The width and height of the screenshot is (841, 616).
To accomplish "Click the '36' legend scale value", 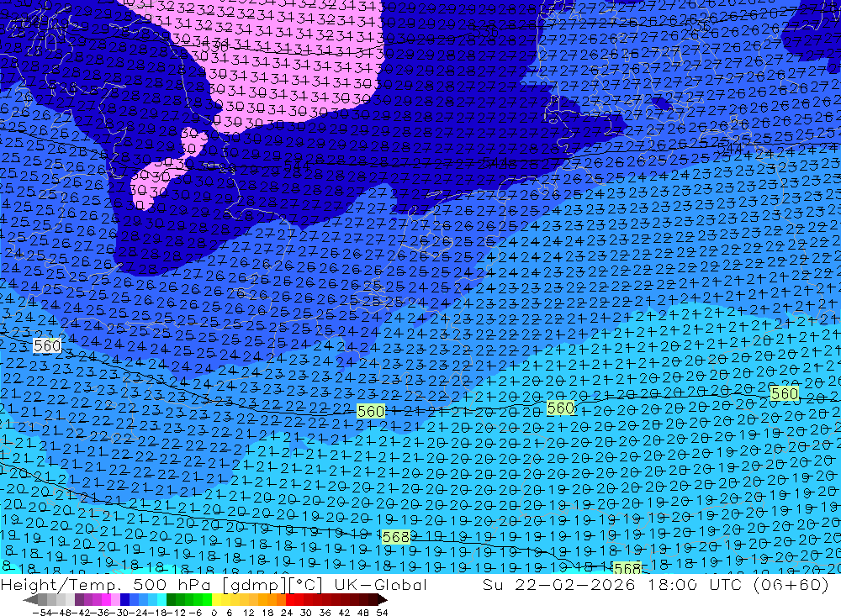I will tap(325, 613).
